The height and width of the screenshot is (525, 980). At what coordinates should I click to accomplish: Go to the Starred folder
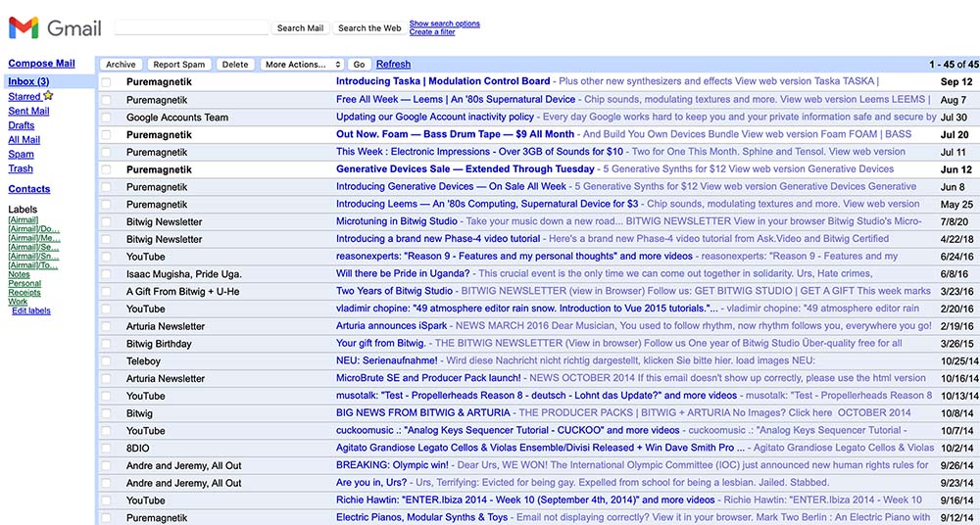tap(24, 96)
